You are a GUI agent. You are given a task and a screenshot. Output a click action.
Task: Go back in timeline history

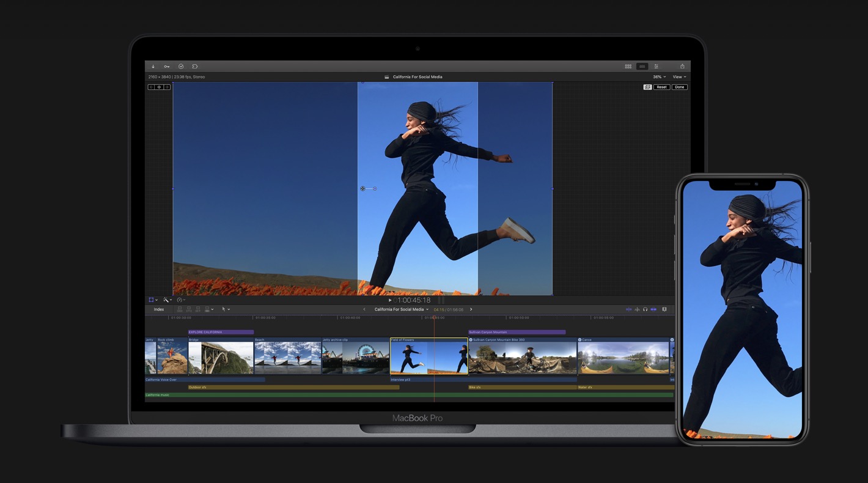point(364,309)
